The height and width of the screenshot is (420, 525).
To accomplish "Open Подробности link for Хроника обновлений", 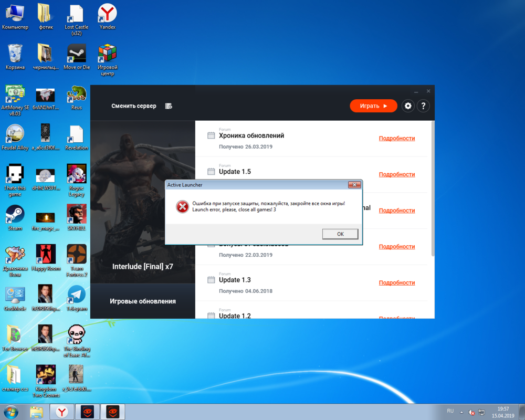I will click(x=396, y=139).
